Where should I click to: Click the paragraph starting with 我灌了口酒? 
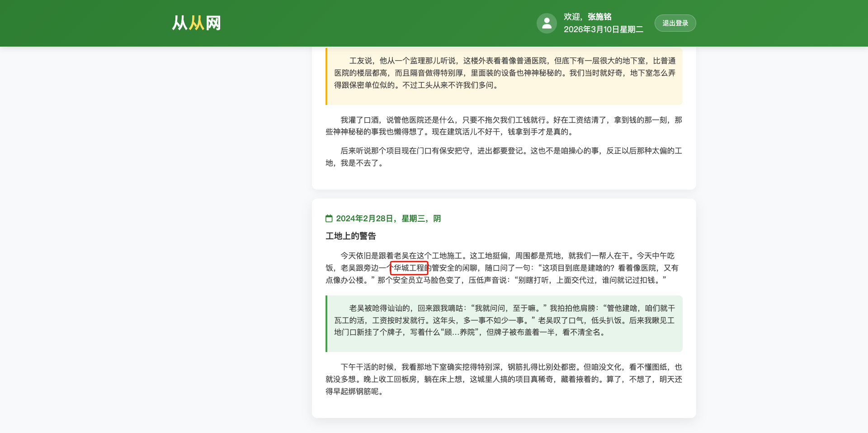[x=503, y=126]
